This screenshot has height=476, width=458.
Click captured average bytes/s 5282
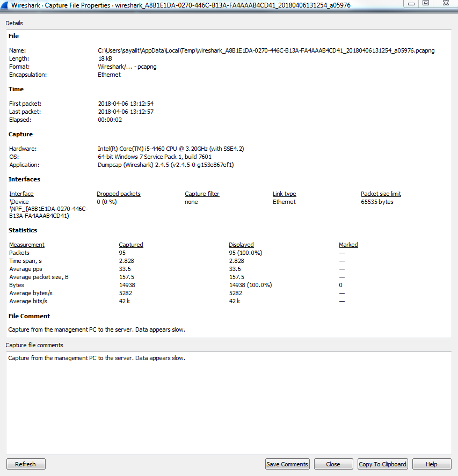tap(126, 293)
